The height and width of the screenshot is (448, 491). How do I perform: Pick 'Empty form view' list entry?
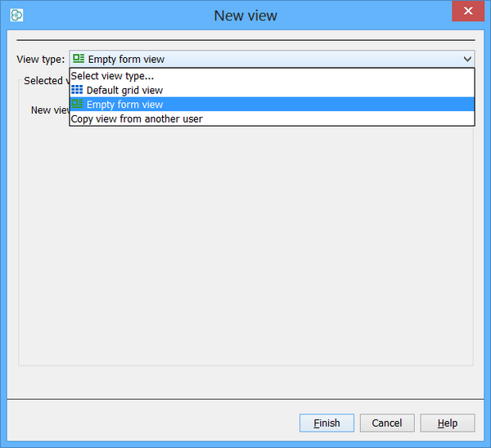[124, 105]
